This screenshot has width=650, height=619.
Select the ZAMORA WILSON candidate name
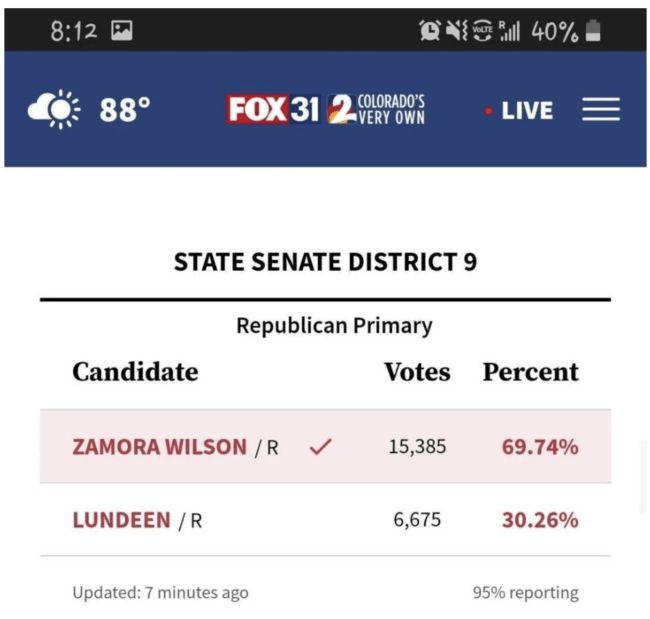(x=159, y=447)
